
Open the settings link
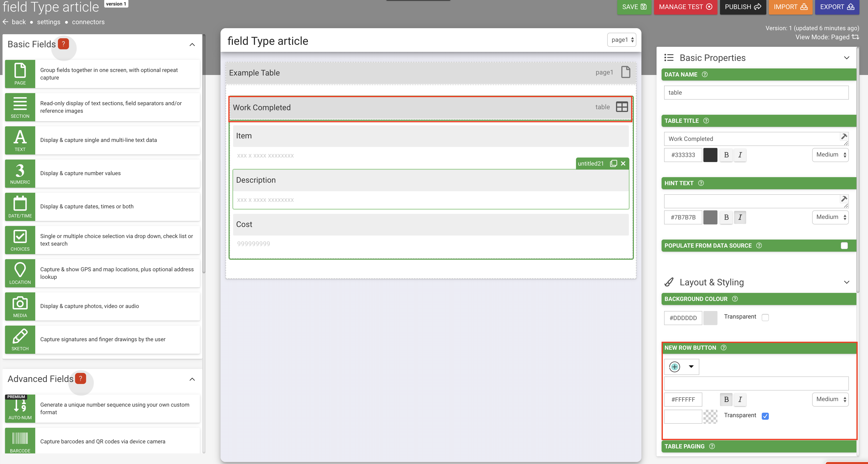(x=49, y=22)
